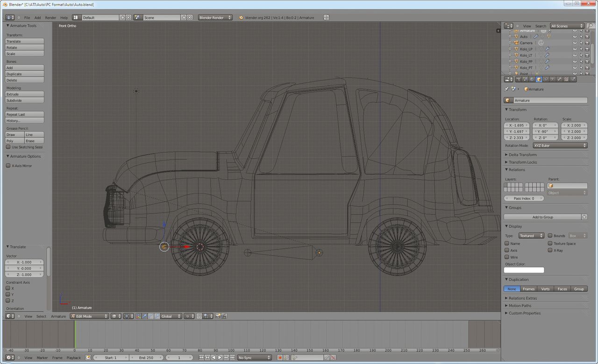Image resolution: width=598 pixels, height=364 pixels.
Task: Play the animation forward
Action: [x=220, y=357]
